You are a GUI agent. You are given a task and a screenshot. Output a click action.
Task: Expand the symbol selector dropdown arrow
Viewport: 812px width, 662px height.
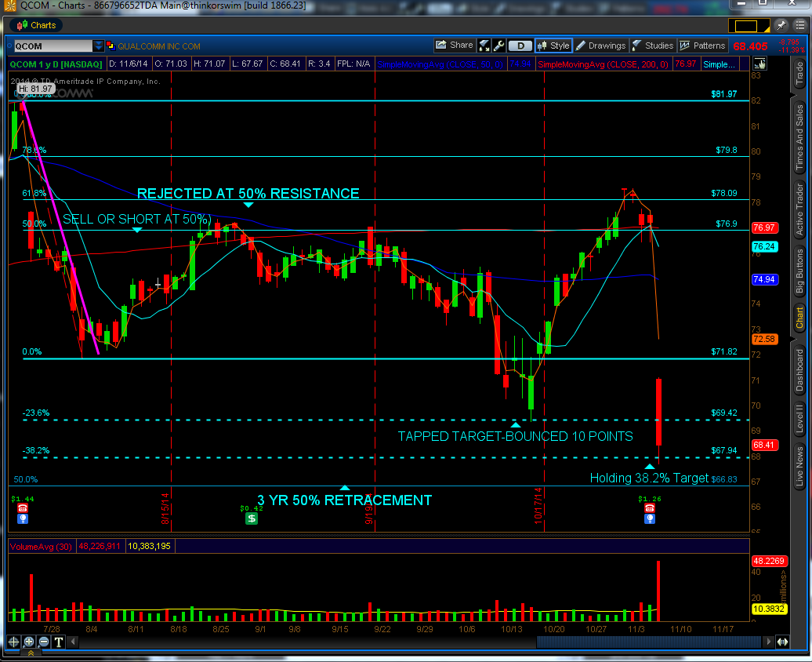coord(99,46)
